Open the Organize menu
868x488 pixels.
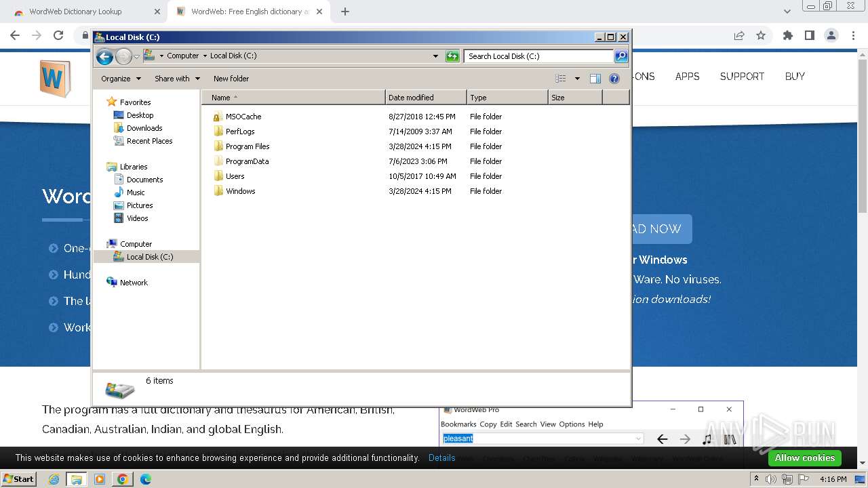point(121,79)
